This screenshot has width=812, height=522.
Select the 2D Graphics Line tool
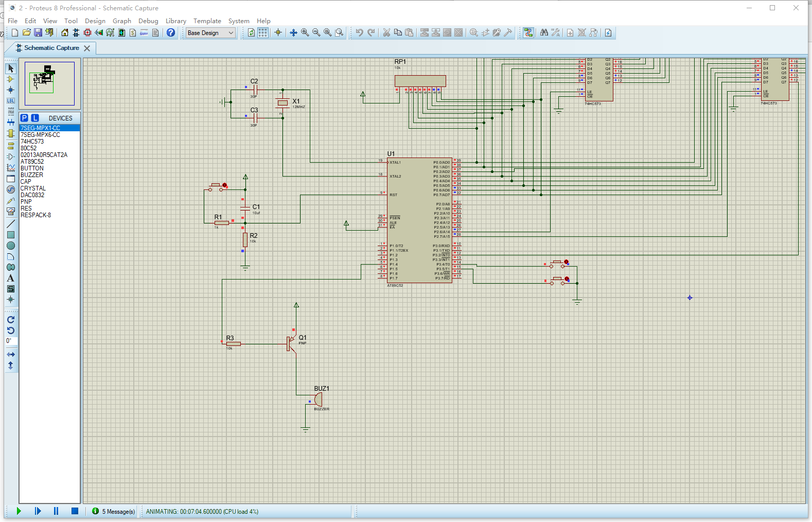click(x=11, y=224)
